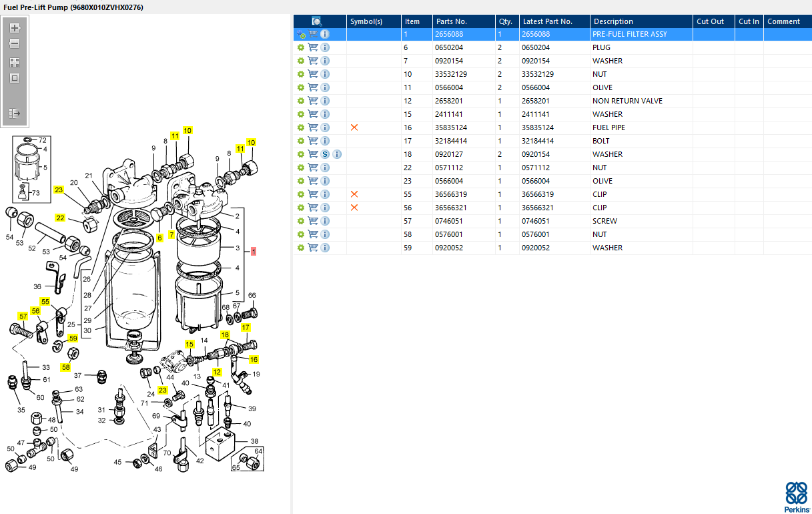
Task: Sort by the Description column header
Action: (x=613, y=21)
